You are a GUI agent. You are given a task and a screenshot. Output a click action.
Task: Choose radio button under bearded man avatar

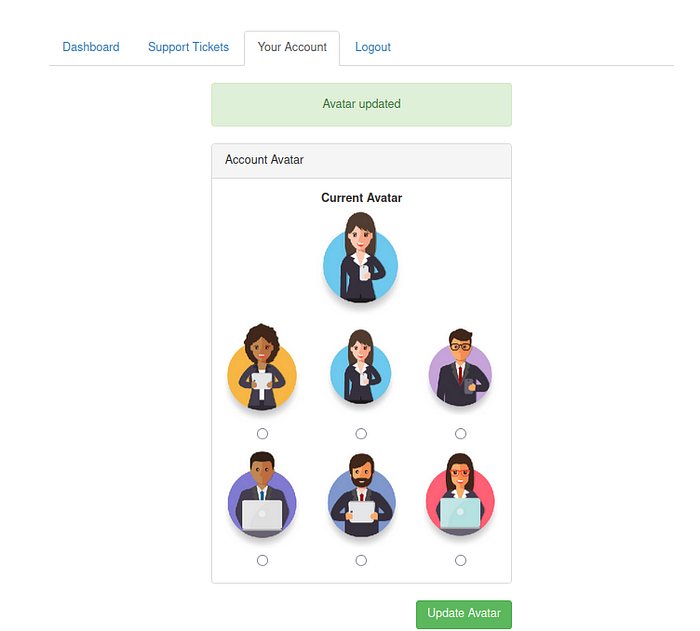coord(361,560)
